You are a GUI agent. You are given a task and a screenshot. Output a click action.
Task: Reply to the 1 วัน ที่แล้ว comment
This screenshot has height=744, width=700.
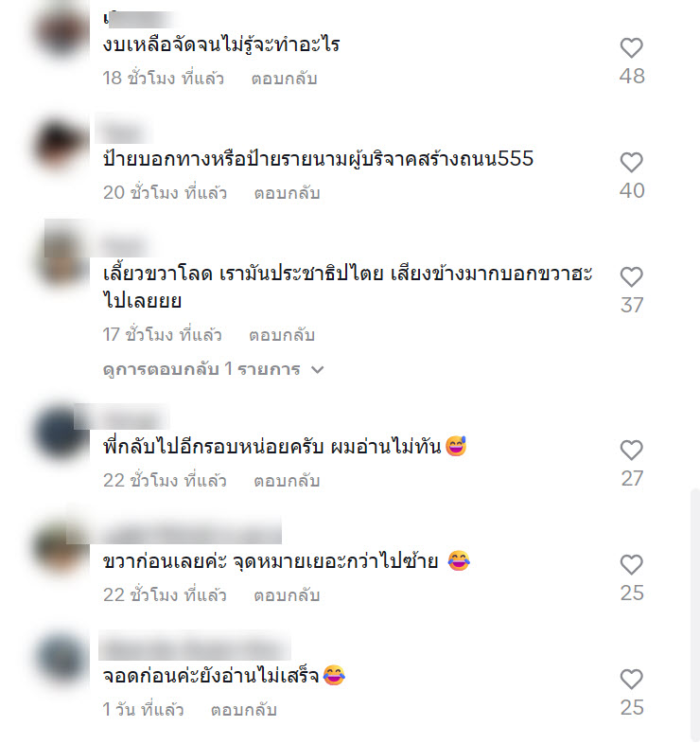(243, 710)
